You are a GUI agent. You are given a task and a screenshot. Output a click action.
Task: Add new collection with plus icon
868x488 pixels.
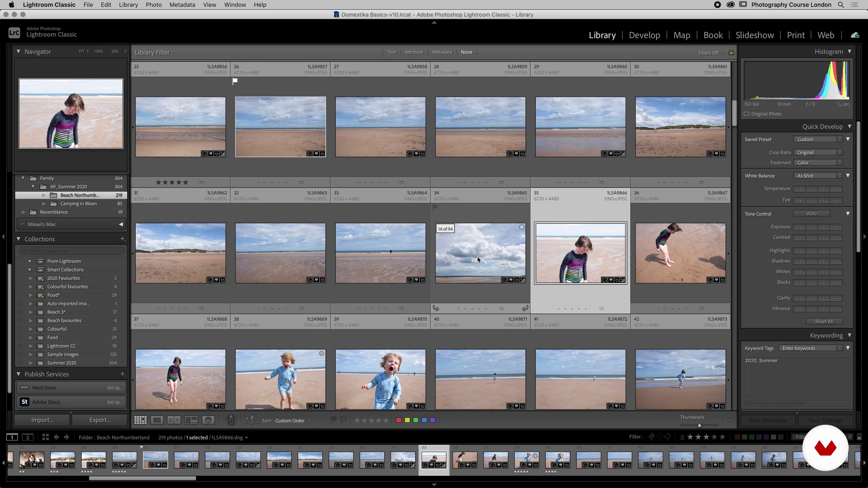click(123, 239)
